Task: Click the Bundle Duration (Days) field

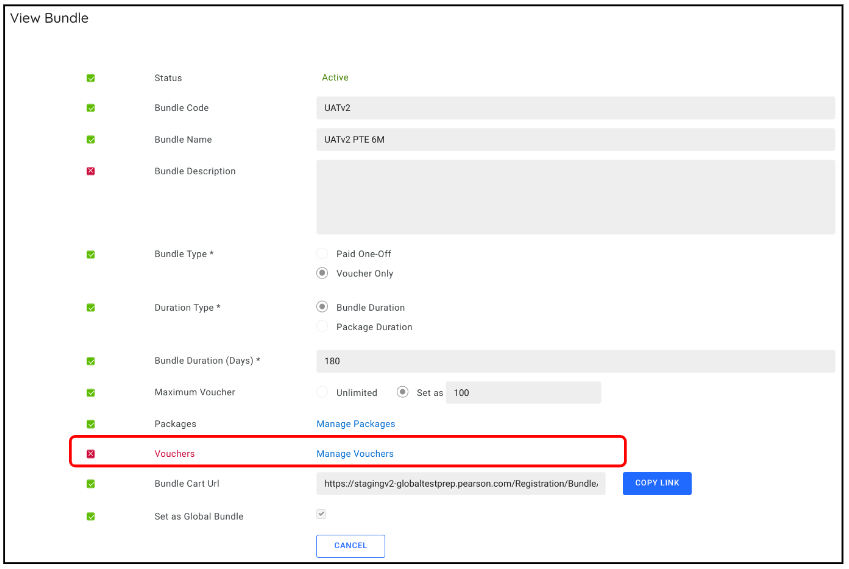Action: tap(575, 361)
